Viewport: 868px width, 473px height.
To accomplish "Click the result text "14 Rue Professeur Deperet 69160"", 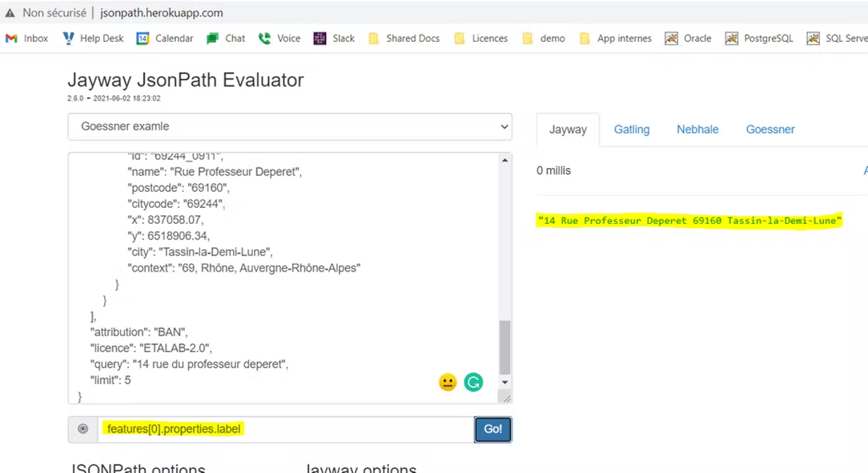I will [629, 220].
